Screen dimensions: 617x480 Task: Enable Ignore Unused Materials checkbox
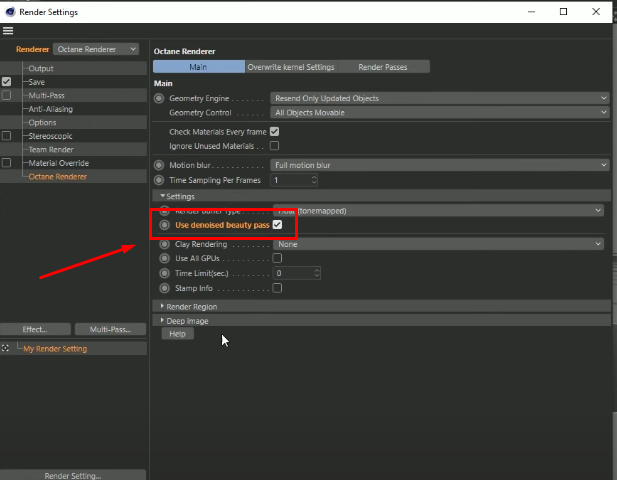tap(275, 146)
